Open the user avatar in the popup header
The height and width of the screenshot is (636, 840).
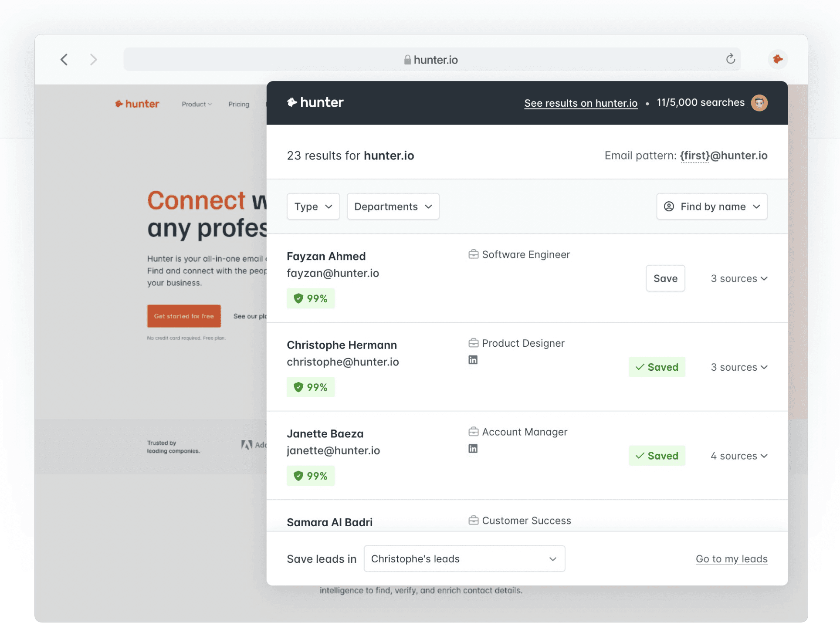coord(759,103)
